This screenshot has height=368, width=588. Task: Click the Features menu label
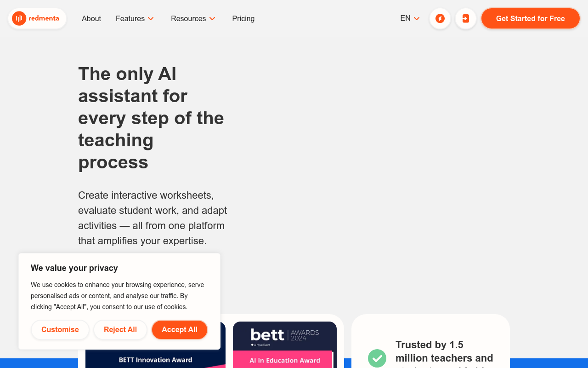pyautogui.click(x=130, y=18)
